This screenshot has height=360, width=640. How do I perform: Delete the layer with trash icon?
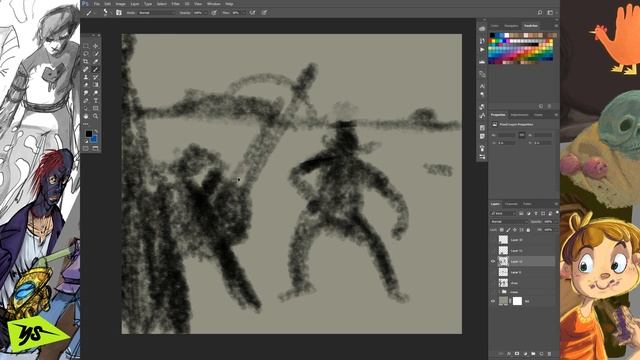549,353
